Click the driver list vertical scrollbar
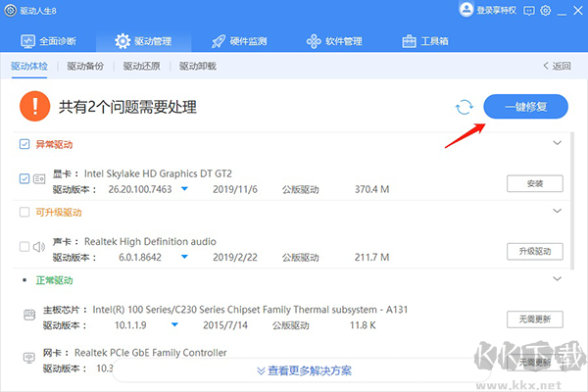Screen dimensions: 588x392 [572, 201]
